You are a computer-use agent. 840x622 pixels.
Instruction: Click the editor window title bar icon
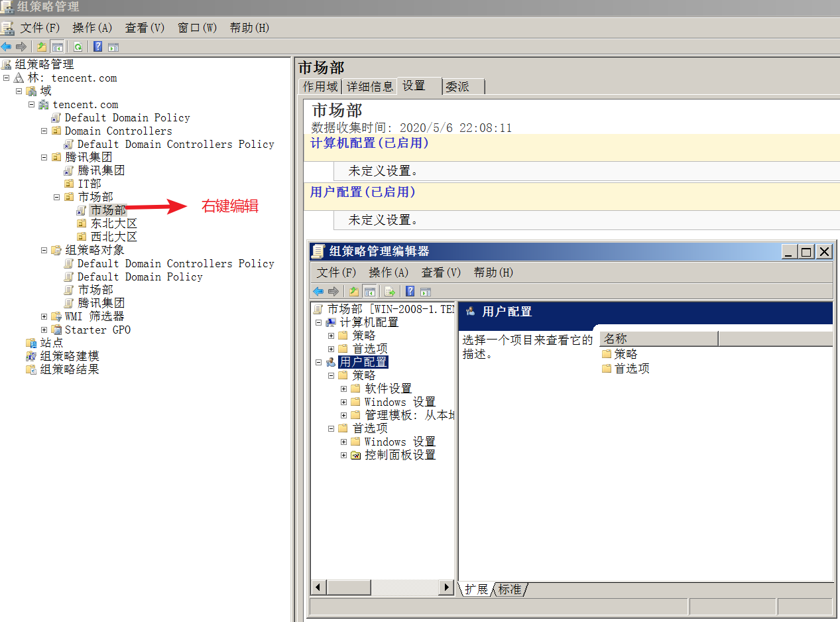[318, 251]
